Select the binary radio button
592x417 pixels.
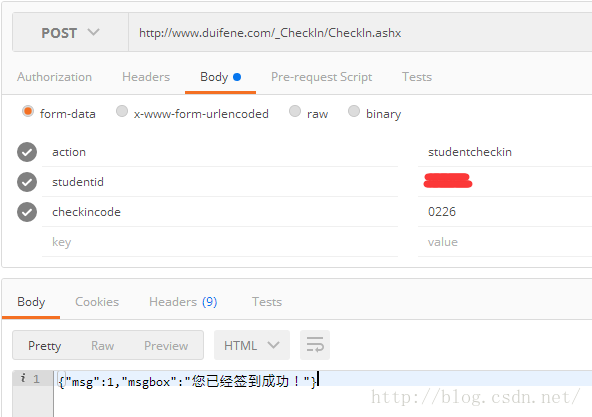pos(354,111)
